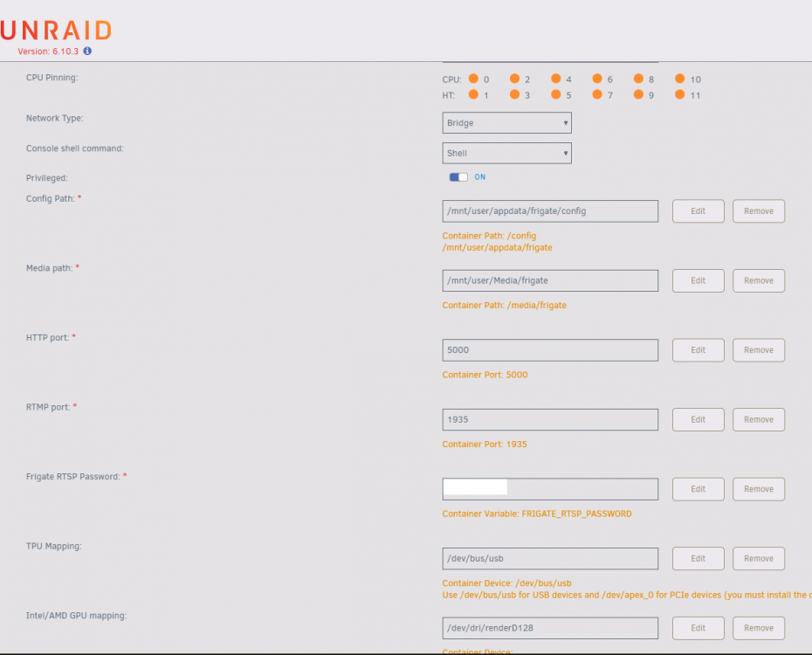
Task: Toggle HT core 9 pinning
Action: (x=638, y=94)
